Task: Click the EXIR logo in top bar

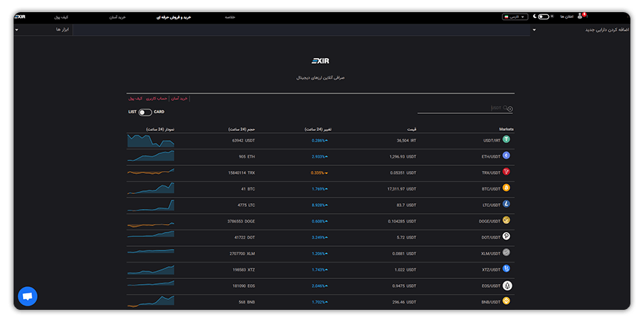Action: (x=20, y=17)
